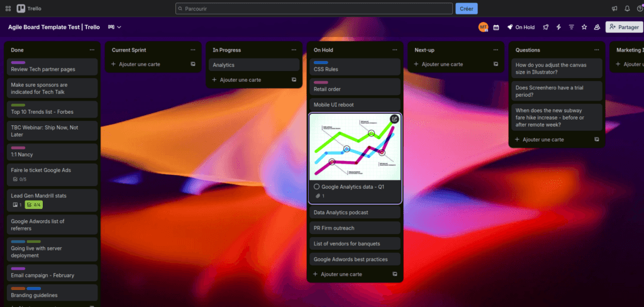The height and width of the screenshot is (307, 644).
Task: Click green label on Top 10 Trends card
Action: pos(18,105)
